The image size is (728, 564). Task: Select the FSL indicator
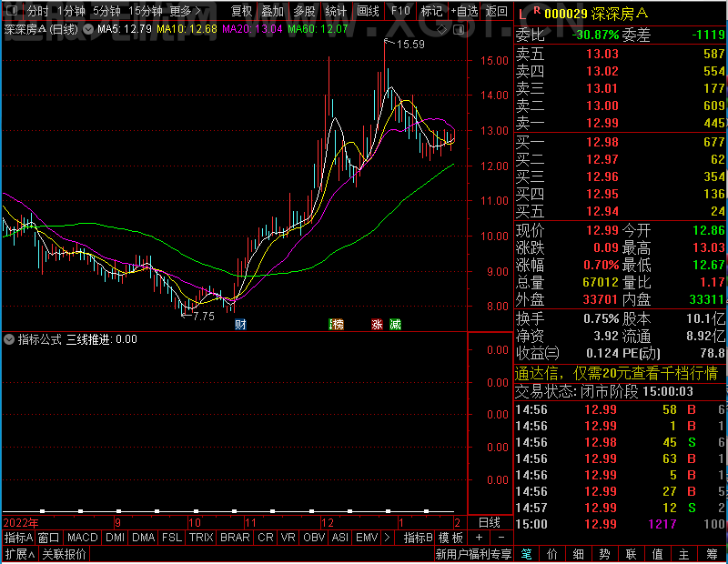172,538
